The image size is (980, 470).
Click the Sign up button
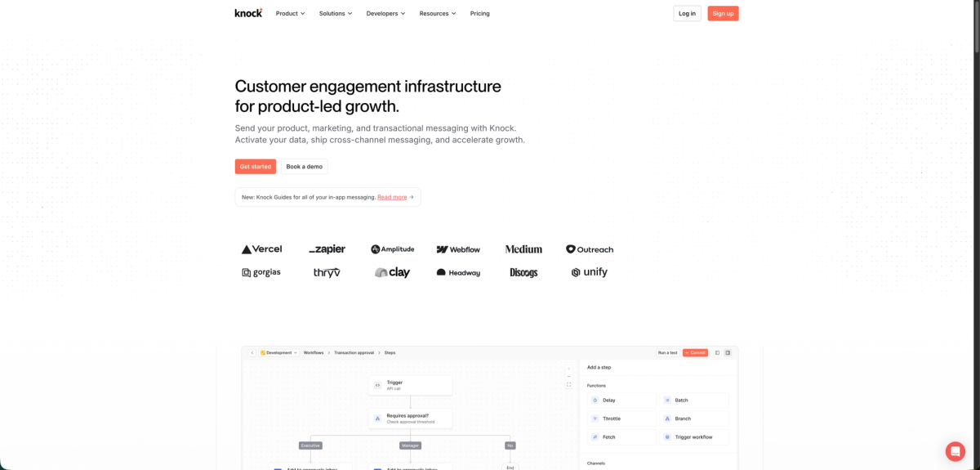click(723, 13)
